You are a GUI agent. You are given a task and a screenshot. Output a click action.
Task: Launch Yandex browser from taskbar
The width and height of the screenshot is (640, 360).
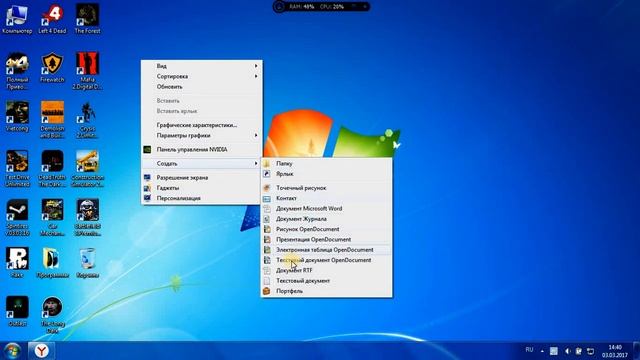(x=41, y=351)
